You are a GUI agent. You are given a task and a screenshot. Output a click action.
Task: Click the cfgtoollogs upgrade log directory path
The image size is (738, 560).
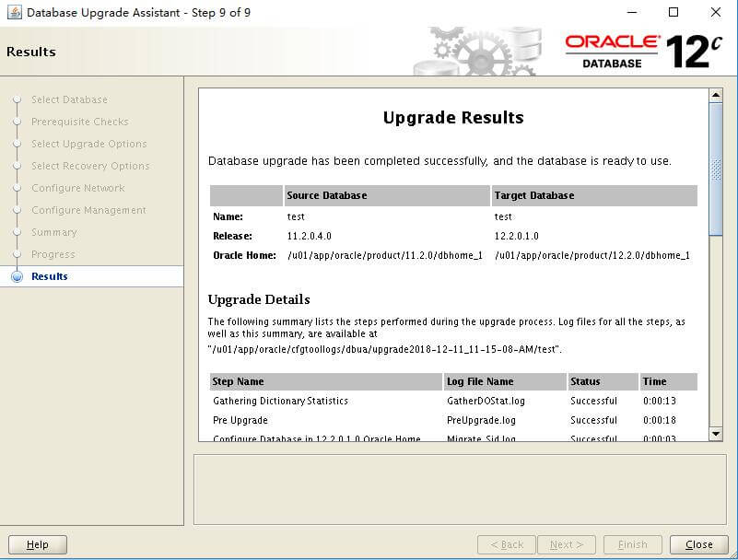point(384,350)
